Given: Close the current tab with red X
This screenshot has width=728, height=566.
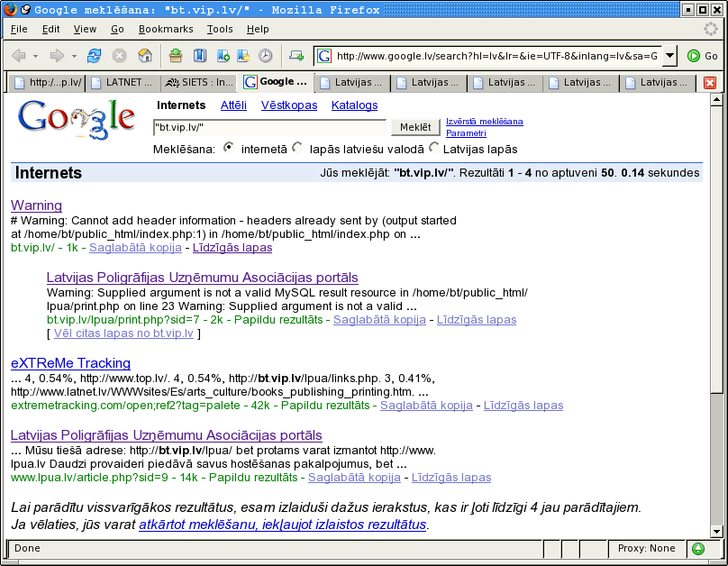Looking at the screenshot, I should tap(710, 83).
